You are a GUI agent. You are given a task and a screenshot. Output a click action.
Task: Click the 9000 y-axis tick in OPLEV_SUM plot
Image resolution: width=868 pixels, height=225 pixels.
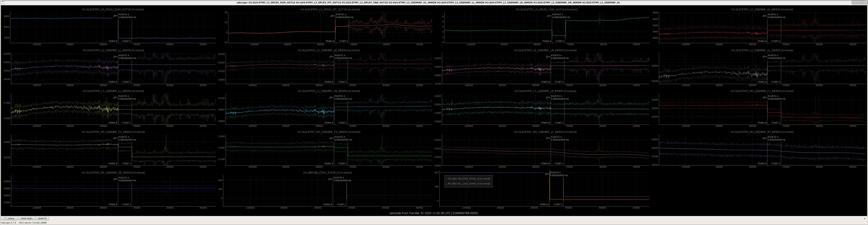(x=7, y=16)
